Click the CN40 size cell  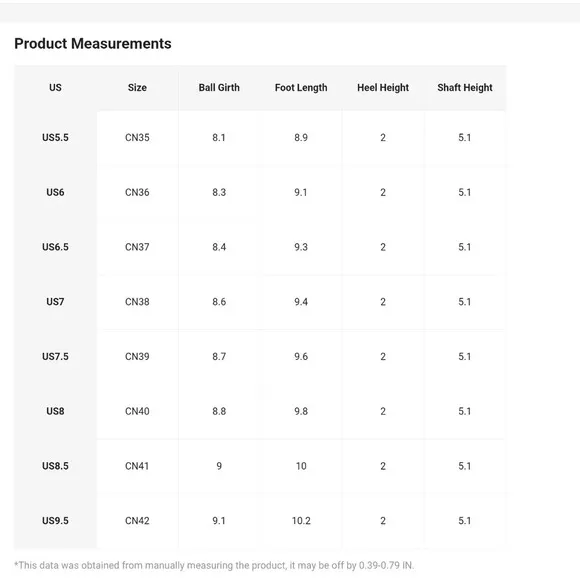click(x=137, y=411)
